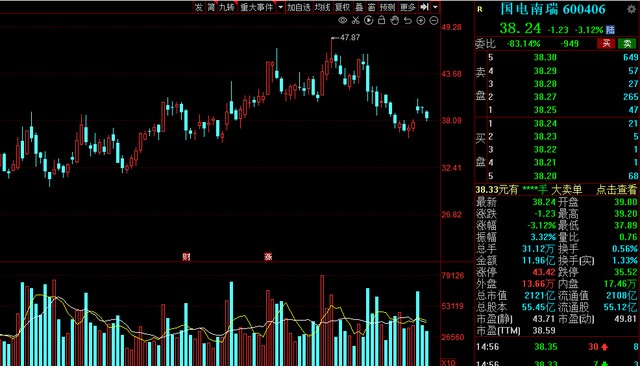Screen dimensions: 640x366
Task: Click the arrow-to-bar collapse icon in toolbar
Action: pos(424,7)
